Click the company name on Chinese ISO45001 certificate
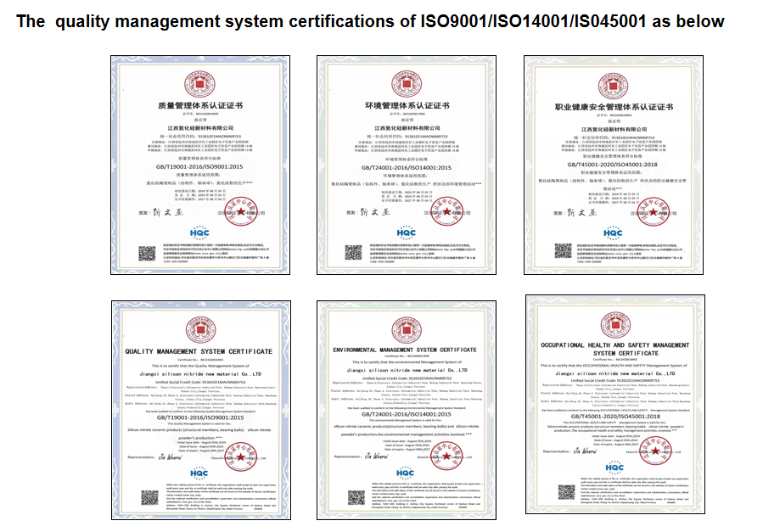Viewport: 763px width, 532px height. coord(614,129)
